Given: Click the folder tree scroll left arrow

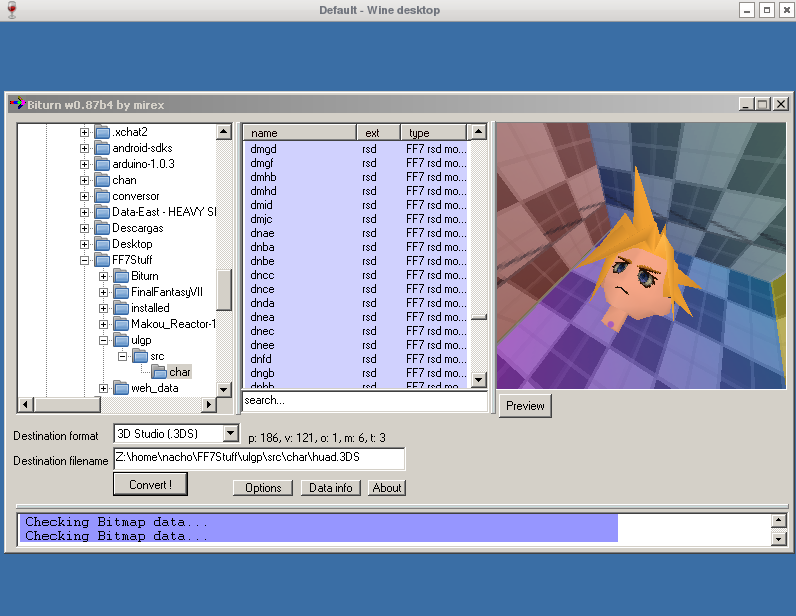Looking at the screenshot, I should (26, 405).
